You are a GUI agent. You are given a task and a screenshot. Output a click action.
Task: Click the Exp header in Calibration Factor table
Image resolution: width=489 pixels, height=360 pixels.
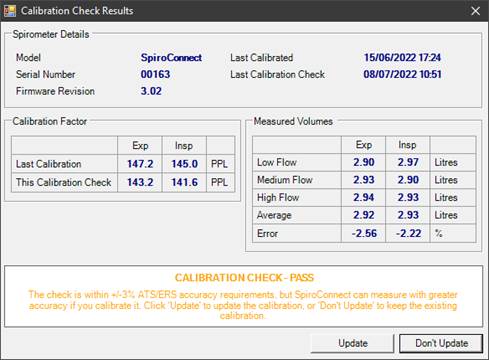[x=140, y=146]
